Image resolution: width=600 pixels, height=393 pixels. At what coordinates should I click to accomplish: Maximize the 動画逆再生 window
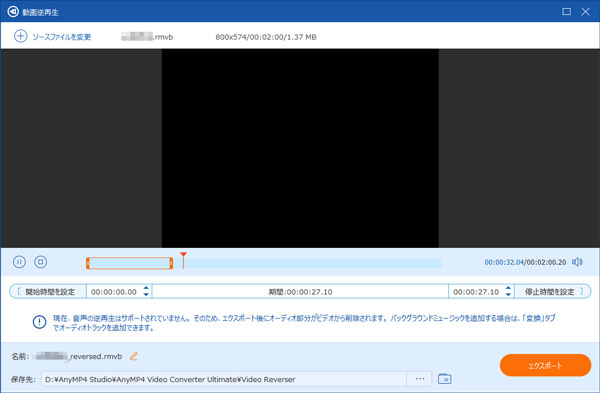click(567, 12)
